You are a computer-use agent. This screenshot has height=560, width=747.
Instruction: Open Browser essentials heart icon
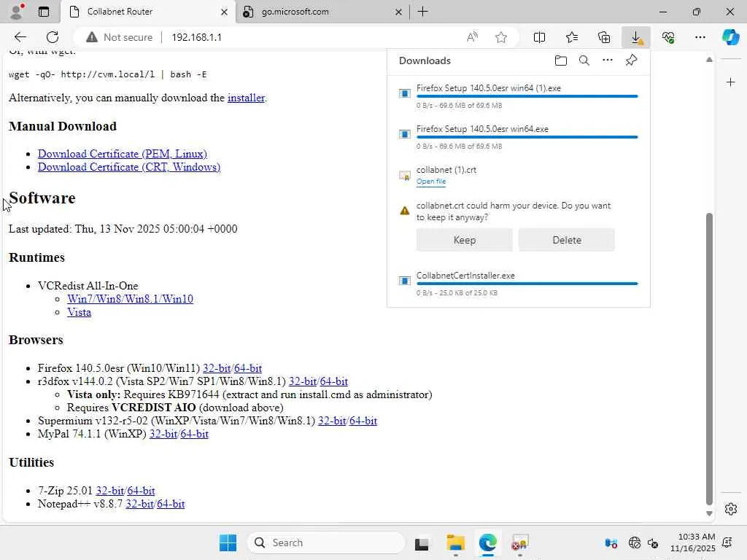click(668, 37)
